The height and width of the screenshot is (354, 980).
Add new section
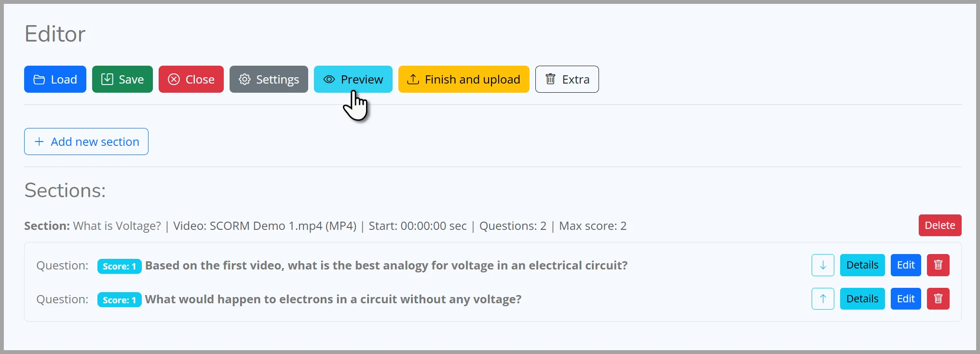(x=86, y=142)
